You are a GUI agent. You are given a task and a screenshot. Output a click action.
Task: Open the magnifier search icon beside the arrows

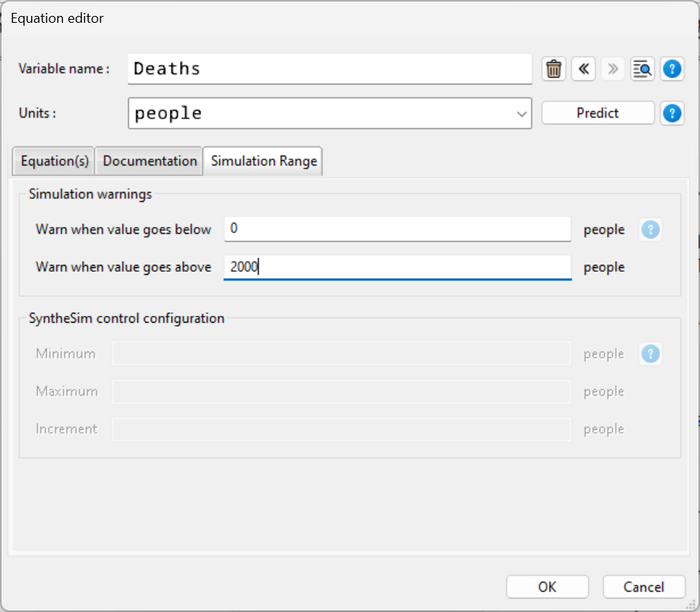click(642, 69)
